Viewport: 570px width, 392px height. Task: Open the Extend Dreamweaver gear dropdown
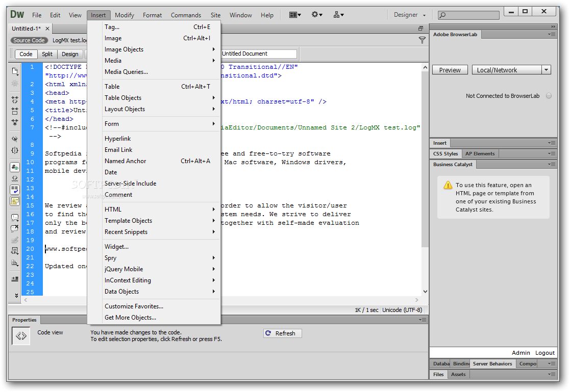tap(316, 15)
